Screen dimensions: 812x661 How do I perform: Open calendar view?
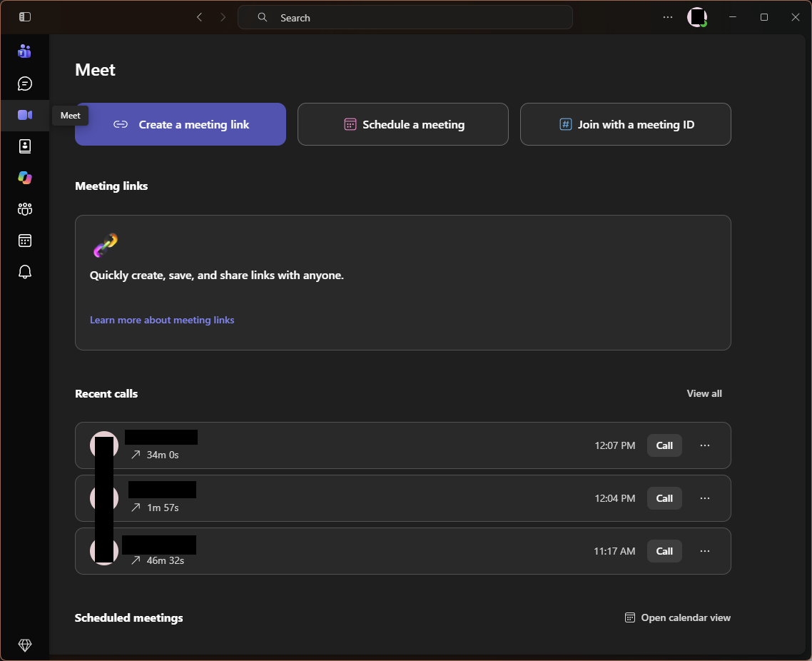(x=678, y=618)
